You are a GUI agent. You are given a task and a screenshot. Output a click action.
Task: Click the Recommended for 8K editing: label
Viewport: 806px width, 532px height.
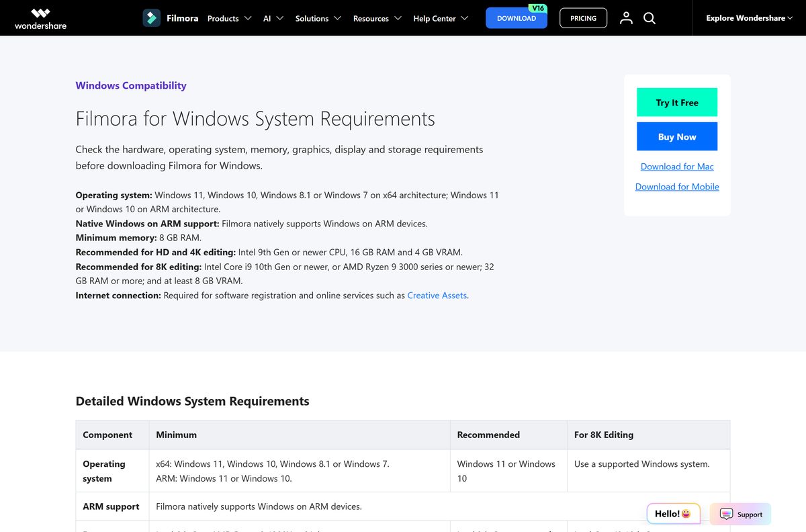tap(138, 267)
